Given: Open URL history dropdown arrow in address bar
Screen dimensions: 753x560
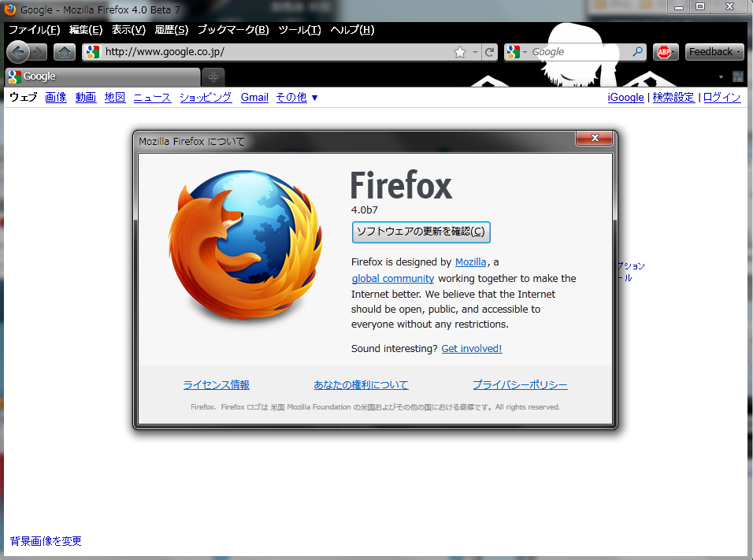Looking at the screenshot, I should click(x=475, y=52).
